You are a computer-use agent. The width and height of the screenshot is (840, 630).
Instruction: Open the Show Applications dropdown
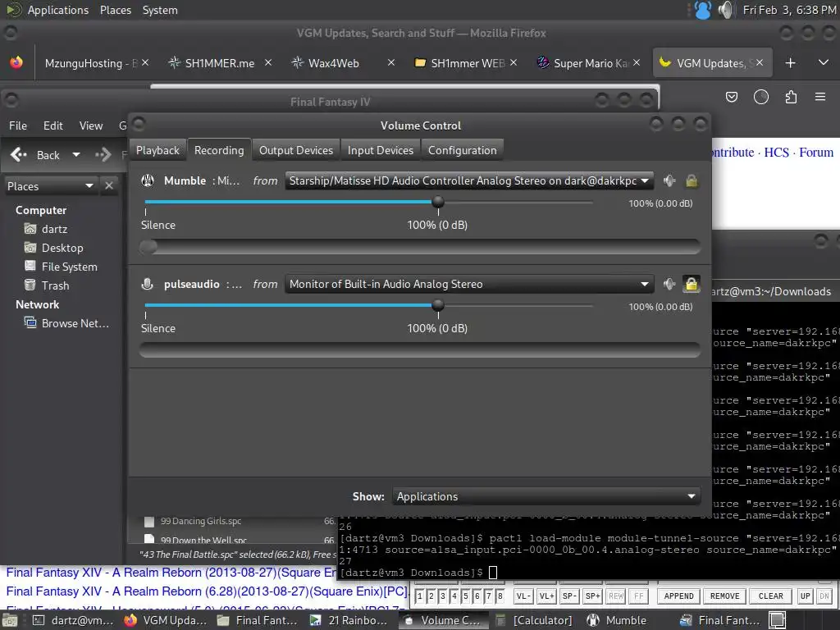click(546, 496)
